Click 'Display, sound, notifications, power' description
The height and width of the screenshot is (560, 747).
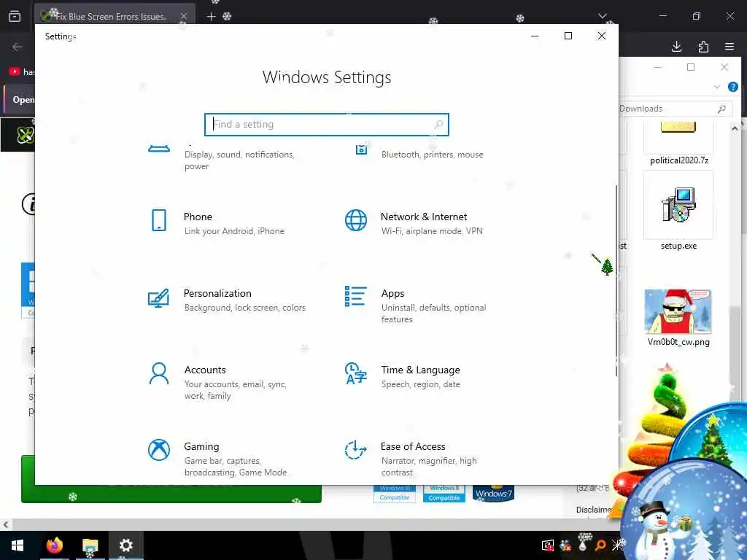click(x=239, y=160)
